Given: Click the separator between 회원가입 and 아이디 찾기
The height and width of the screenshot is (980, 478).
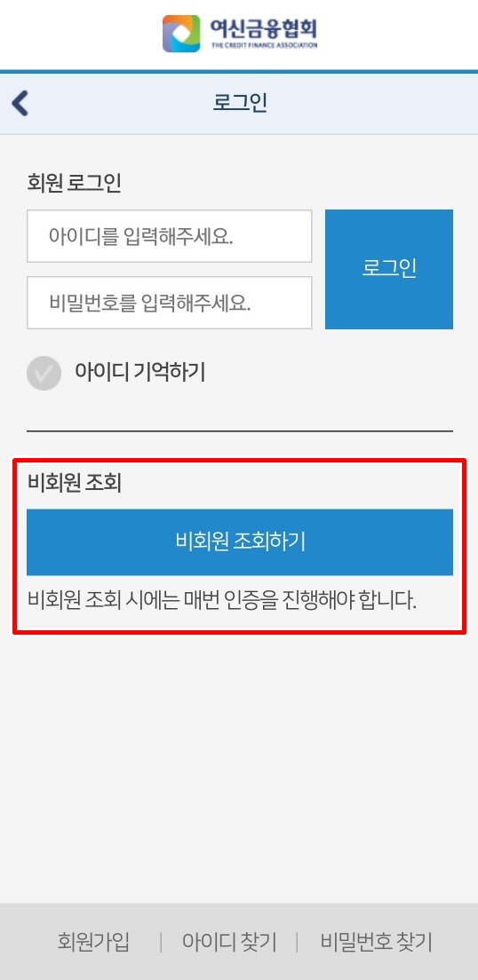Looking at the screenshot, I should [161, 942].
